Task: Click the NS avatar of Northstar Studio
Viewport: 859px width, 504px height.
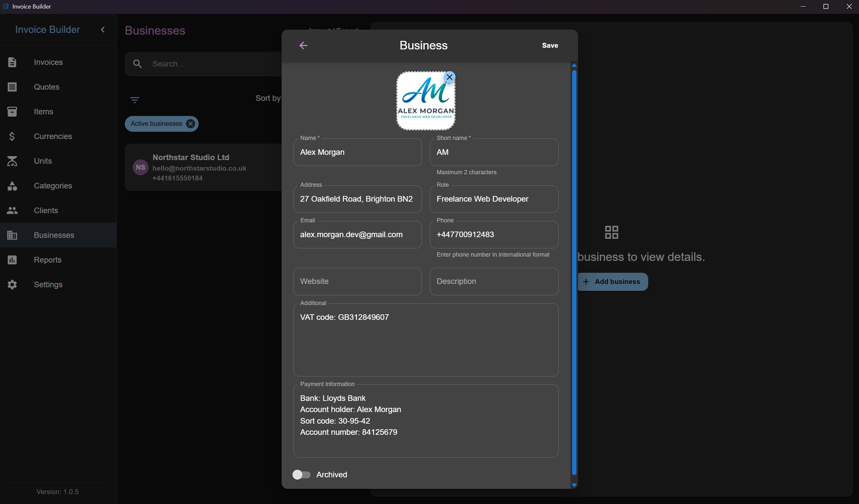Action: (140, 167)
